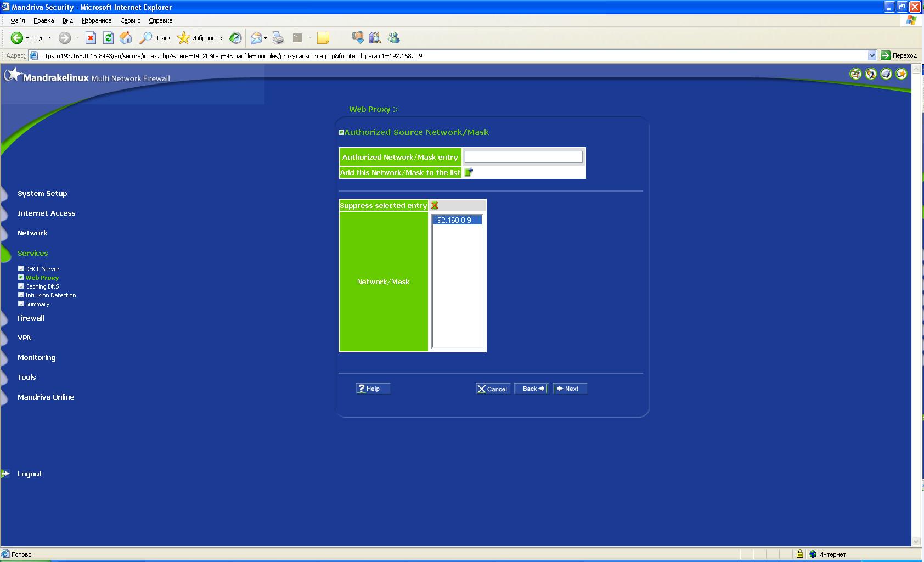
Task: Click the star round icon in header
Action: pos(902,74)
